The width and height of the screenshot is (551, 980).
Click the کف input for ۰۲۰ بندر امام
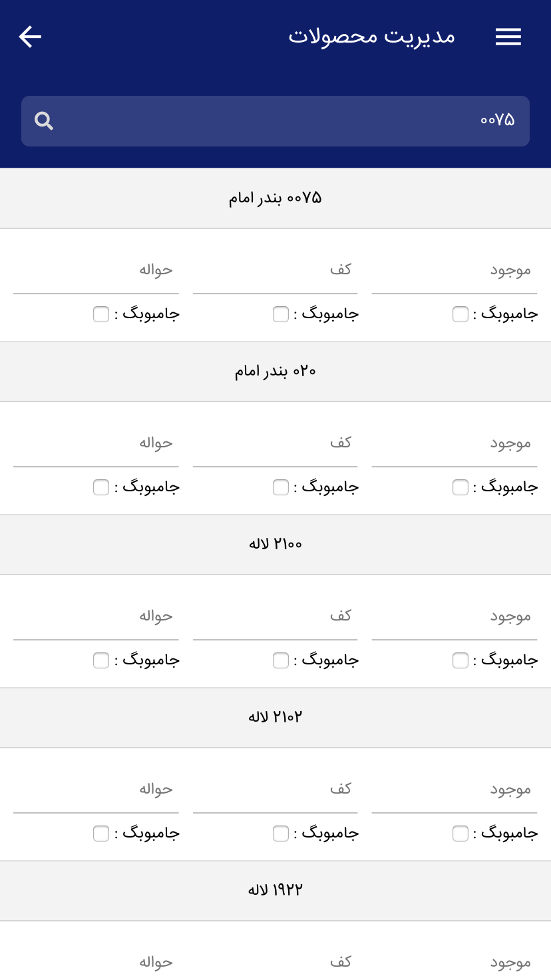click(x=275, y=443)
